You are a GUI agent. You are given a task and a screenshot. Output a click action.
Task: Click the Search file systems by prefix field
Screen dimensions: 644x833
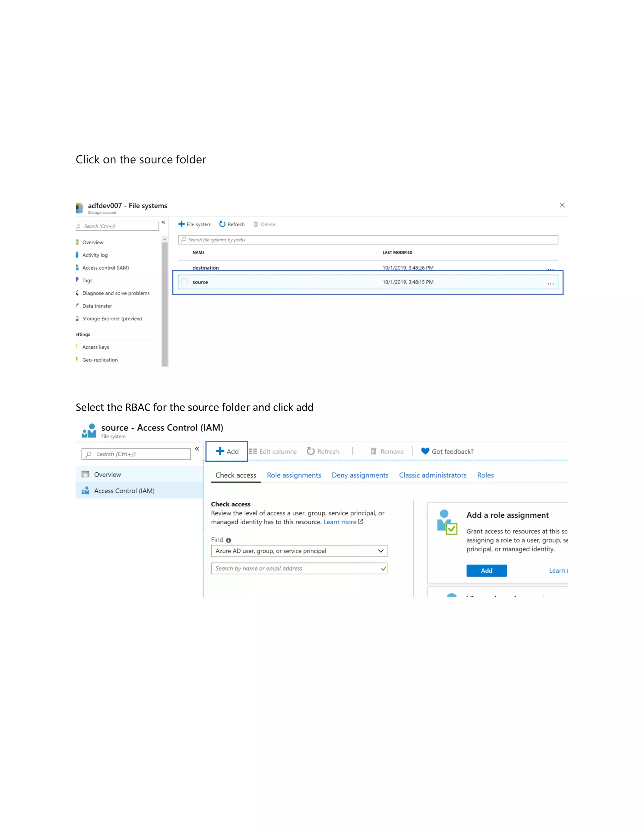point(368,240)
